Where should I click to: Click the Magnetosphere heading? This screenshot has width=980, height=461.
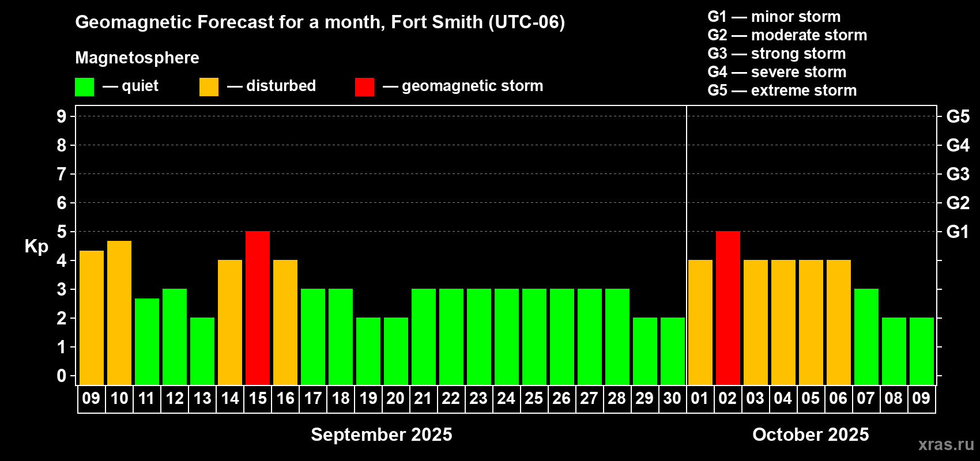click(x=137, y=58)
